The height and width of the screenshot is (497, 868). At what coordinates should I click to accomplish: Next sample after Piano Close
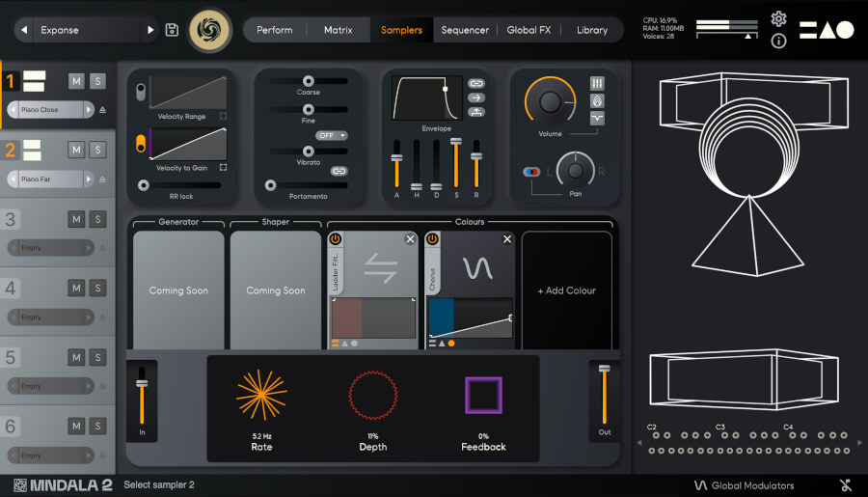click(x=89, y=110)
